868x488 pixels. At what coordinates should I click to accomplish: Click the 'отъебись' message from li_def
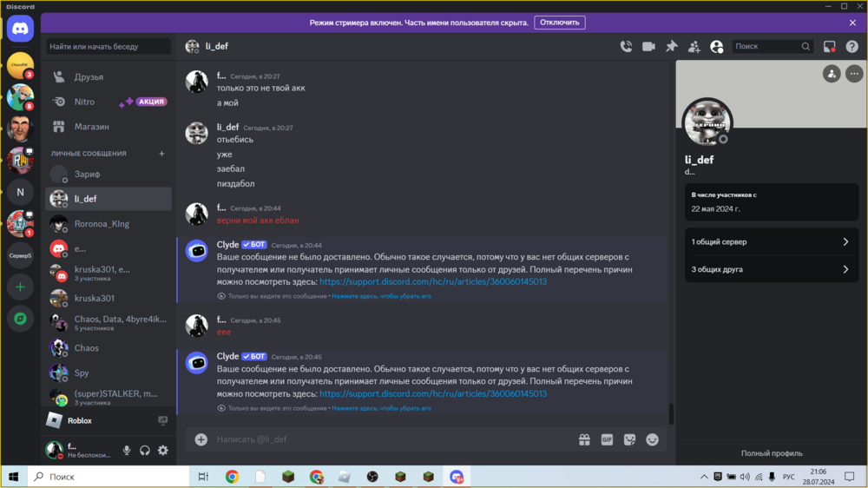(x=234, y=140)
